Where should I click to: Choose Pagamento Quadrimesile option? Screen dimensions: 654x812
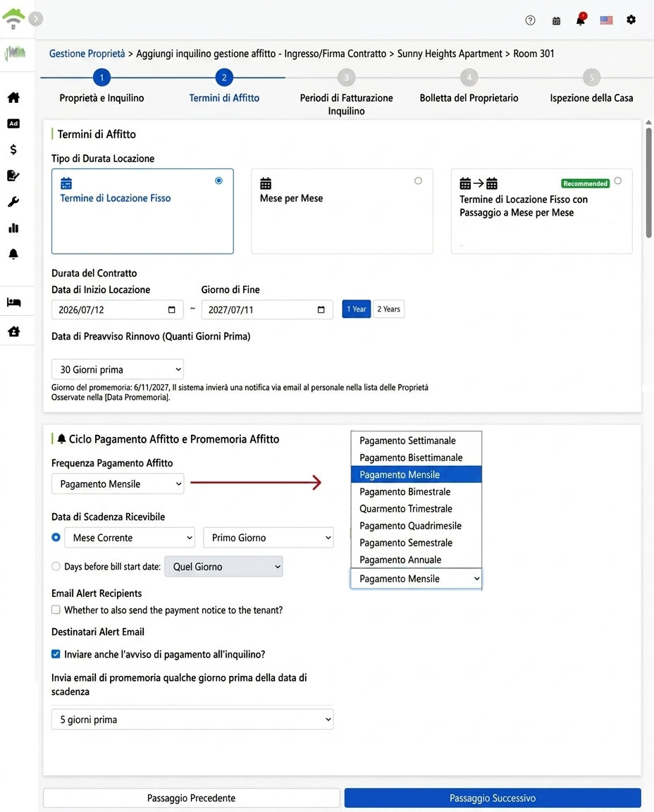[x=417, y=526]
